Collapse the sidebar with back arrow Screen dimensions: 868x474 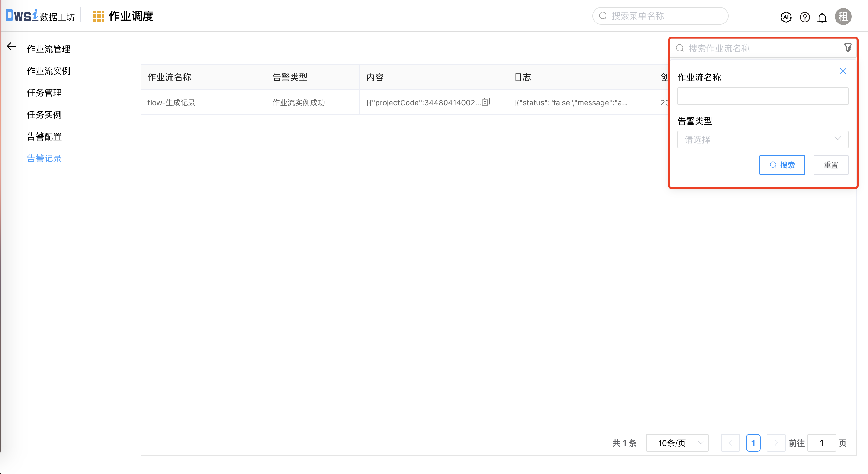point(11,47)
